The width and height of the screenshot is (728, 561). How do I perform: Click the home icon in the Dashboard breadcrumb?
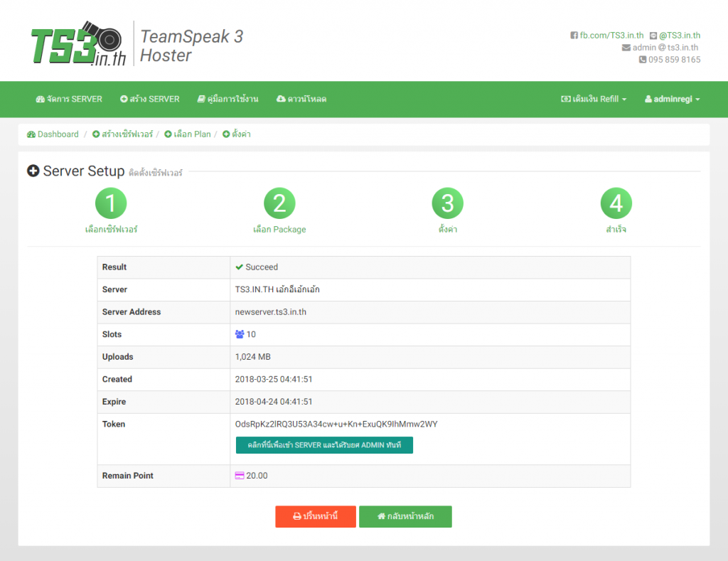click(31, 134)
